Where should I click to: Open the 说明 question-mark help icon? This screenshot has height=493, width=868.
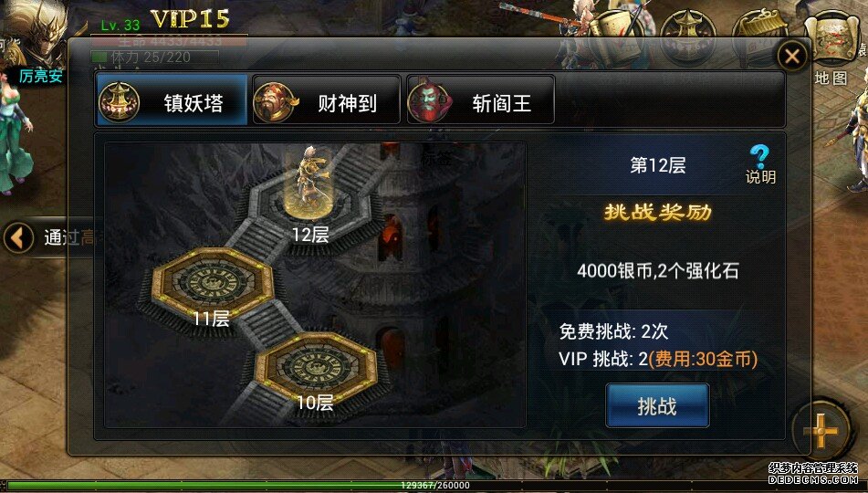pyautogui.click(x=760, y=164)
